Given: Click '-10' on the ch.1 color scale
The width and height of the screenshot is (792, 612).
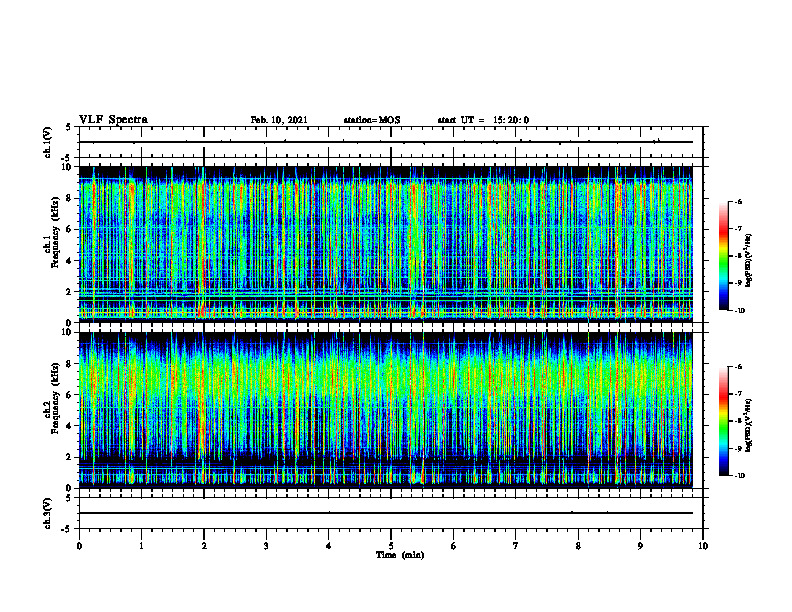Looking at the screenshot, I should (739, 311).
